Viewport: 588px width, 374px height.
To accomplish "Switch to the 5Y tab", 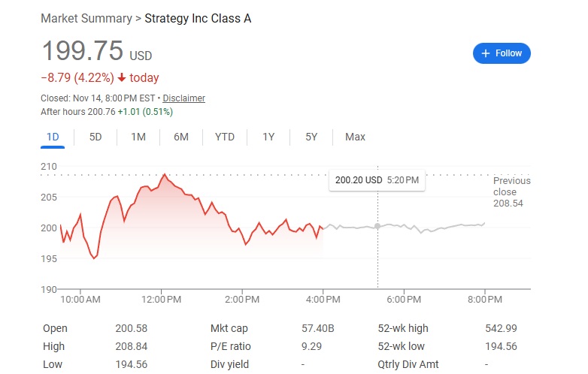I will 311,137.
